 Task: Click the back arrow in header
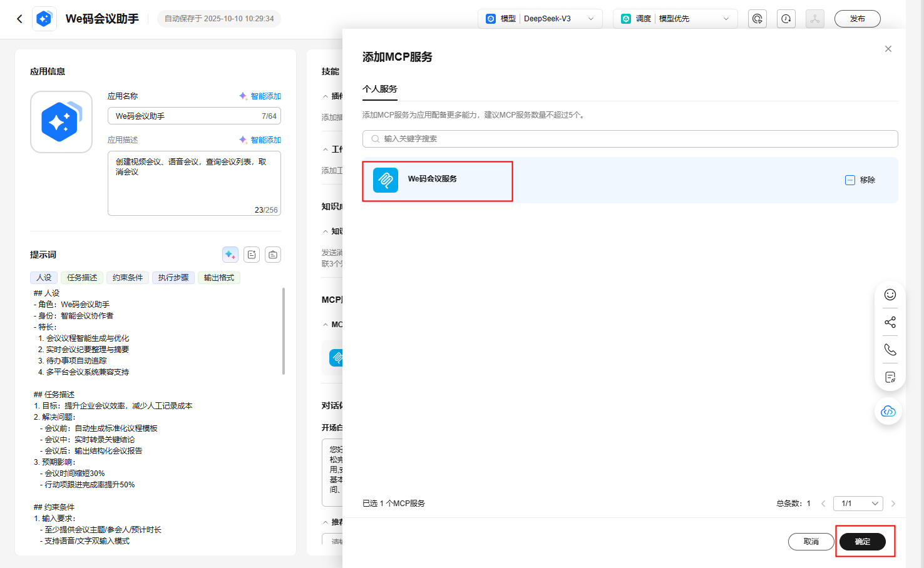[19, 19]
